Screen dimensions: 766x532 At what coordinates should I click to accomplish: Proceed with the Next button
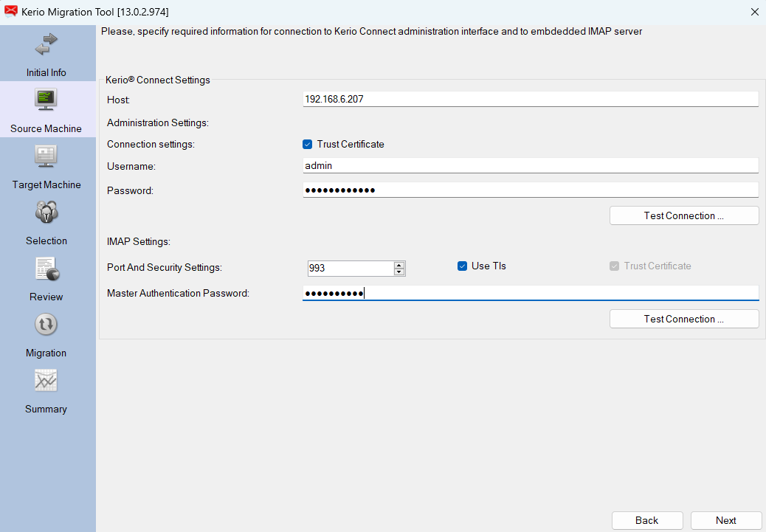pyautogui.click(x=726, y=520)
